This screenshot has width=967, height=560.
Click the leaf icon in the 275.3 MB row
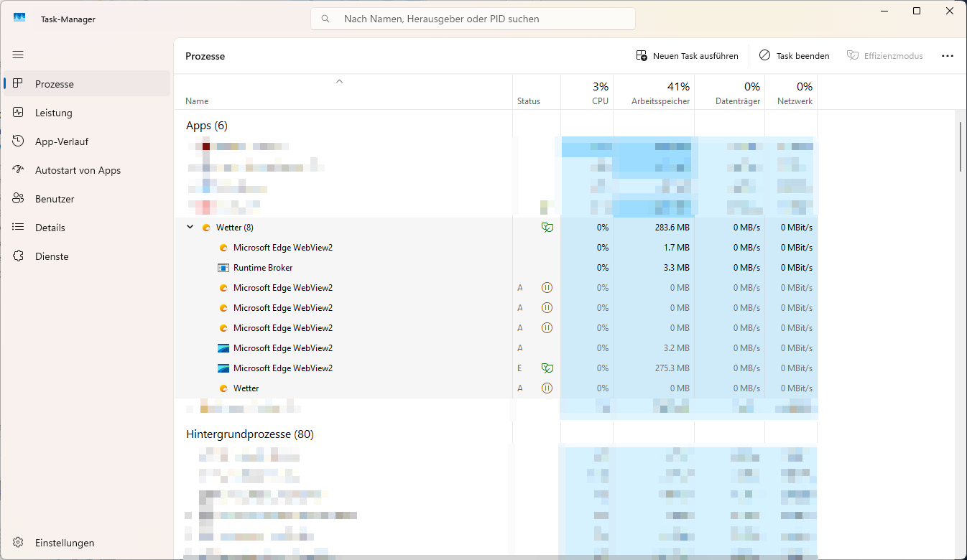click(547, 368)
